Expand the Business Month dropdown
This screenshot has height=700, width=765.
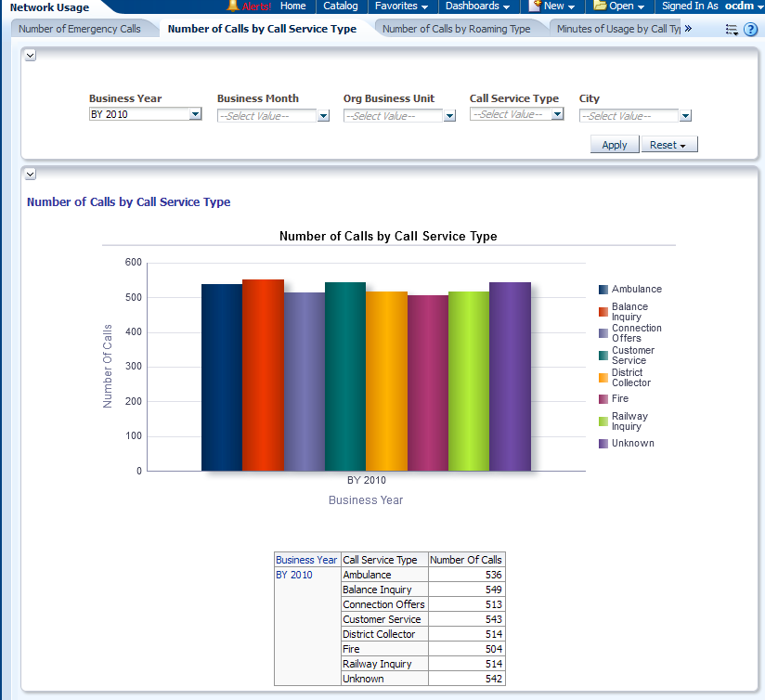click(323, 116)
